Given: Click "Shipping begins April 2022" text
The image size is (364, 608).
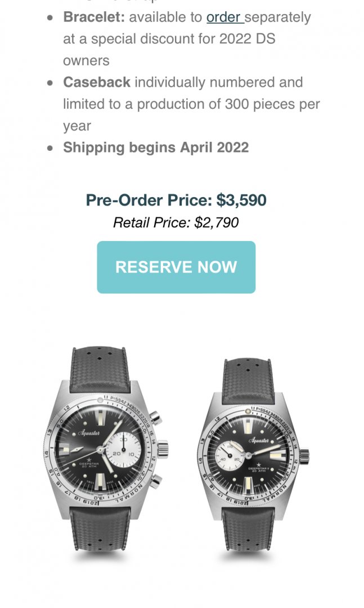Looking at the screenshot, I should tap(156, 147).
